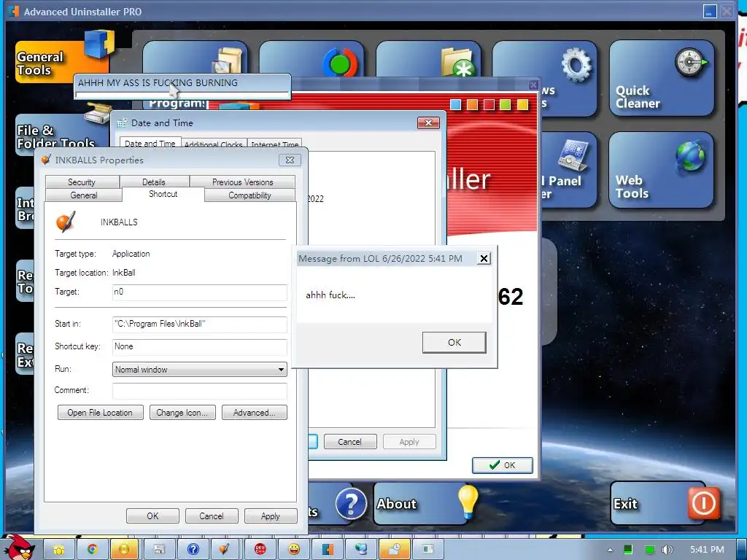Screen dimensions: 747x560
Task: Click the Control Panel tile
Action: 569,170
